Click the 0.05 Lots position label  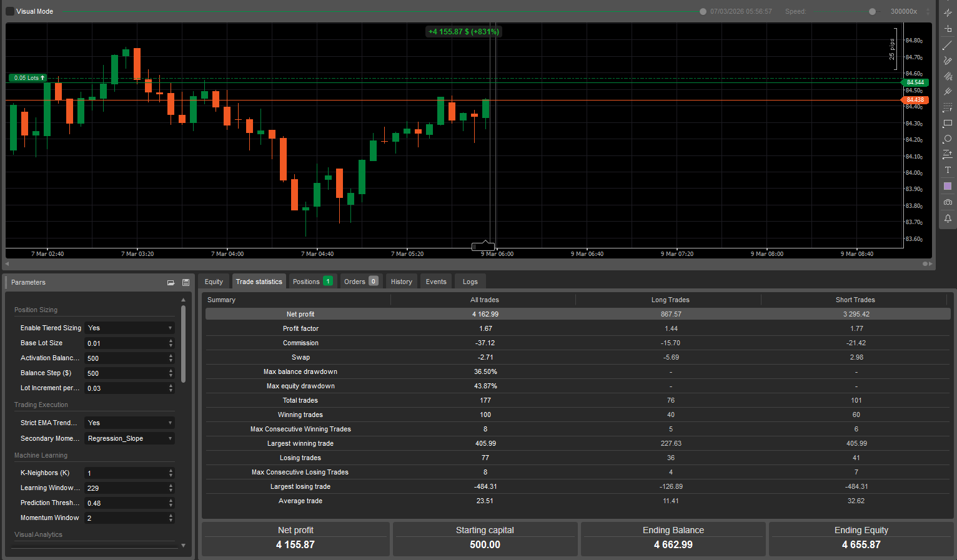click(x=29, y=78)
